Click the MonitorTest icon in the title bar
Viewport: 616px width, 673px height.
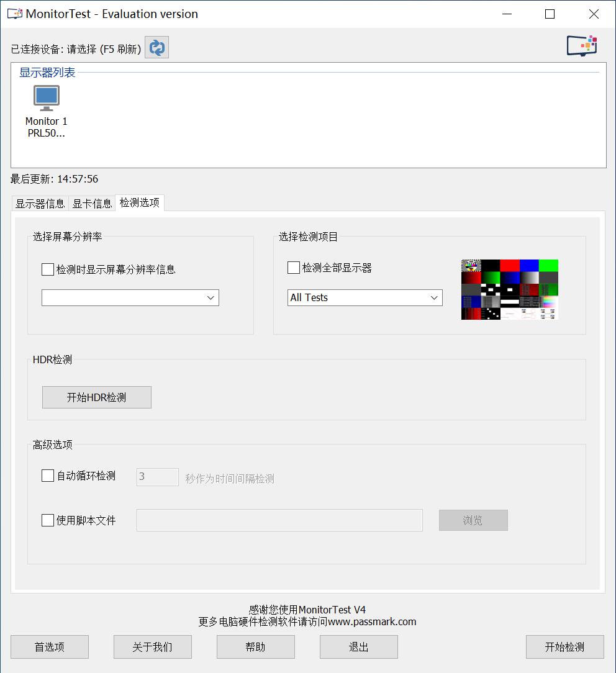[14, 13]
